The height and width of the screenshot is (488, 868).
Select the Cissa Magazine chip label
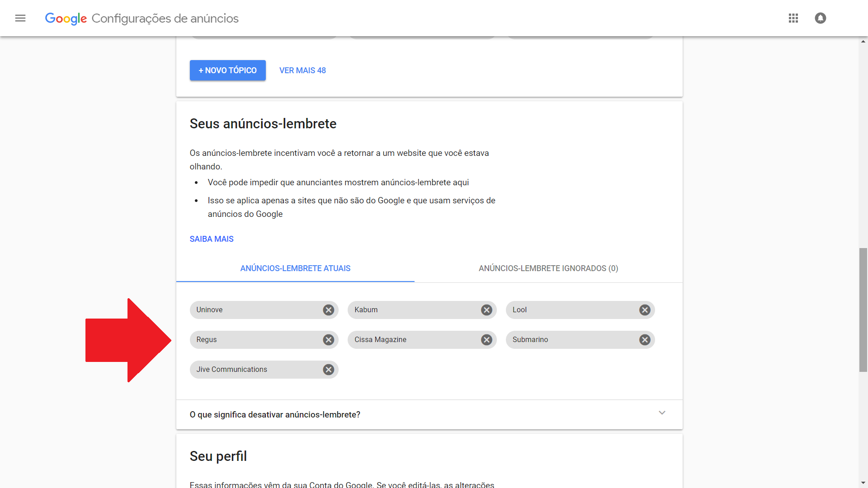coord(380,340)
